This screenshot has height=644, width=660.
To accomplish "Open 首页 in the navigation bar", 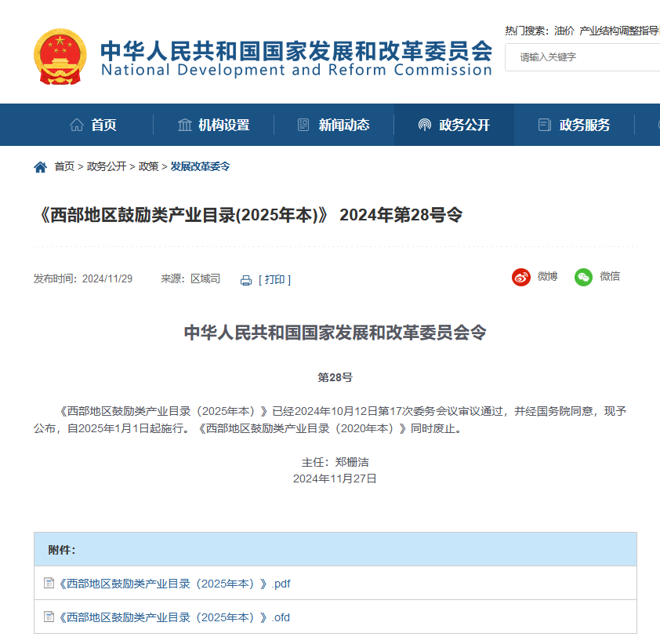I will point(93,125).
